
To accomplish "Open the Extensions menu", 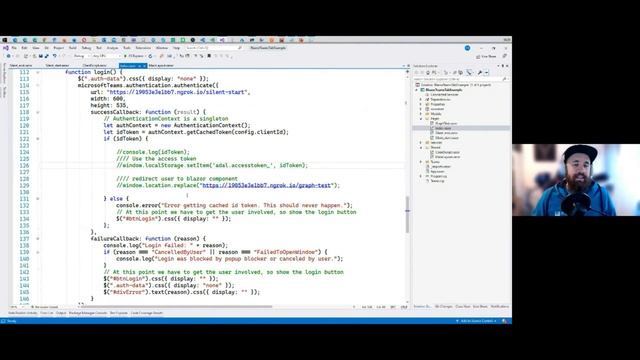I will (143, 48).
